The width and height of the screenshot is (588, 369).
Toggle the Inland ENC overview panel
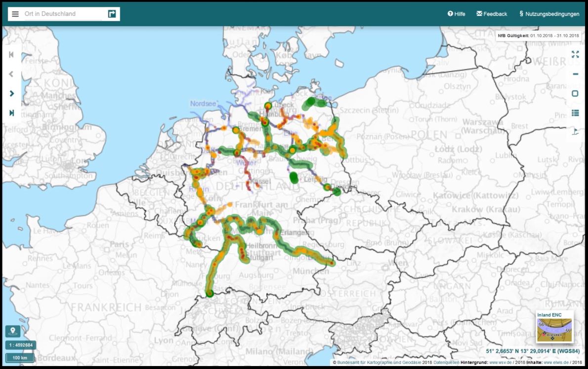pyautogui.click(x=554, y=326)
